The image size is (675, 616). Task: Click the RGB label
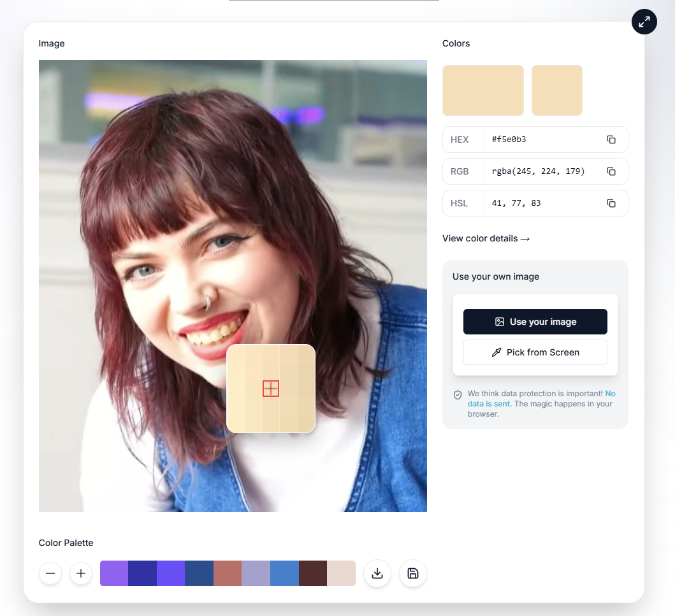[x=460, y=171]
